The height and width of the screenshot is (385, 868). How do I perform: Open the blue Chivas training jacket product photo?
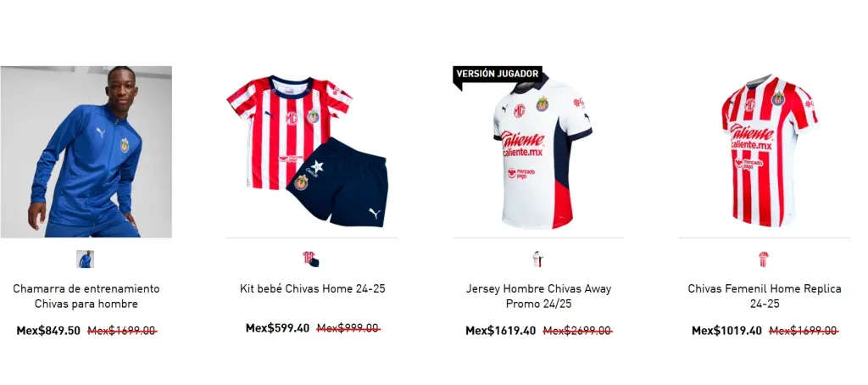pos(86,152)
